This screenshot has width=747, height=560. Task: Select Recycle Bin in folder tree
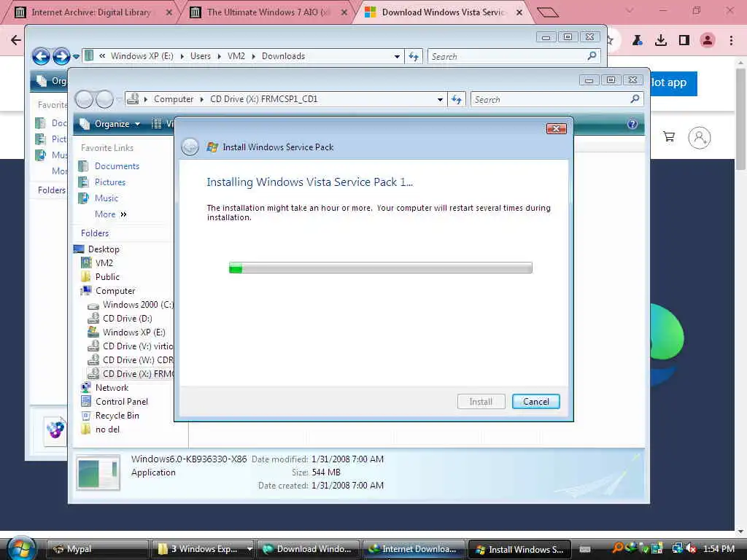pyautogui.click(x=117, y=415)
